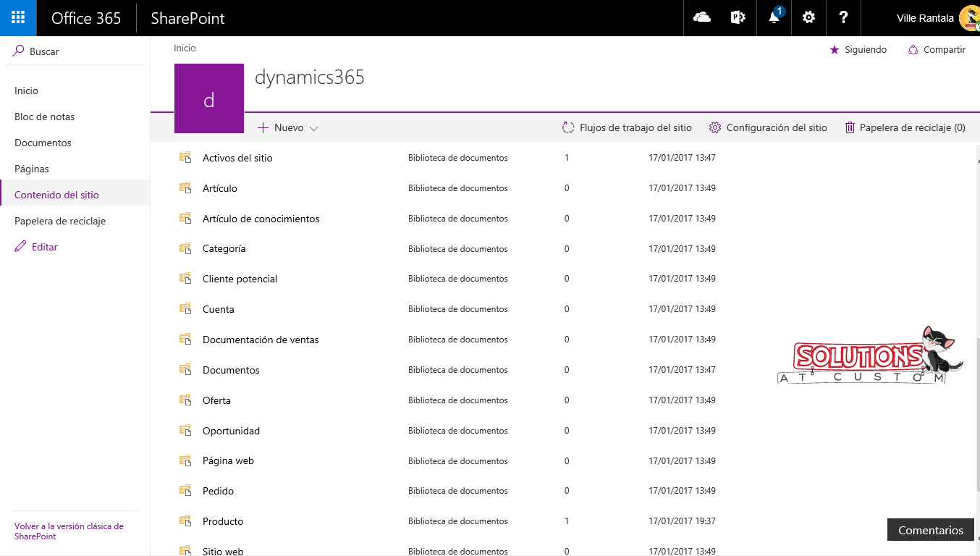Expand the Nuevo dropdown chevron
The image size is (980, 556).
coord(313,128)
